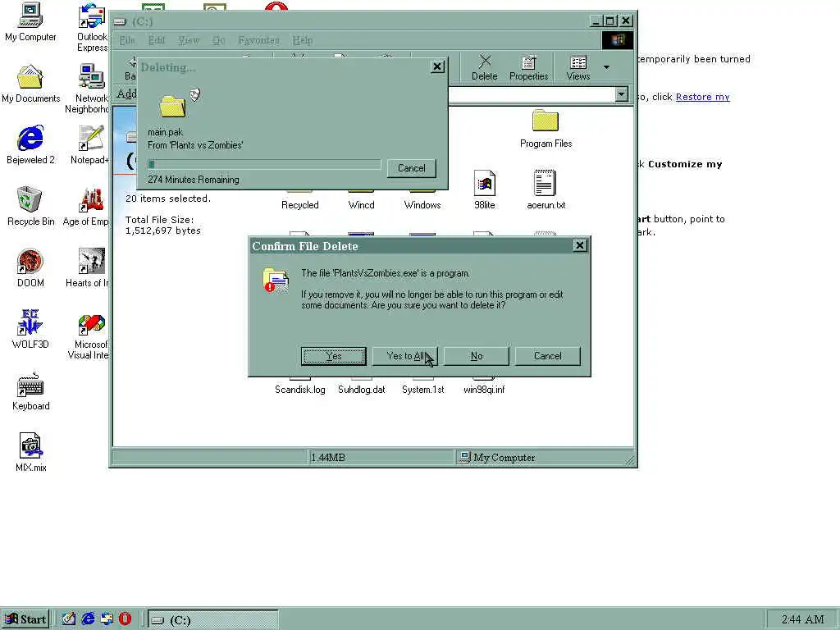Launch Outlook Express quick launch icon
The height and width of the screenshot is (630, 840).
tap(107, 619)
